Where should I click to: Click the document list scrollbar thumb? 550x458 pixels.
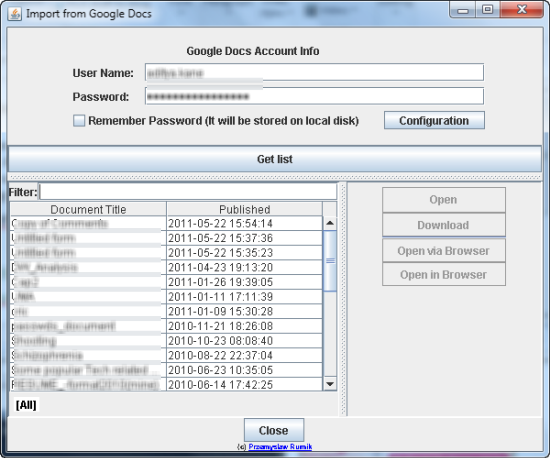(330, 261)
